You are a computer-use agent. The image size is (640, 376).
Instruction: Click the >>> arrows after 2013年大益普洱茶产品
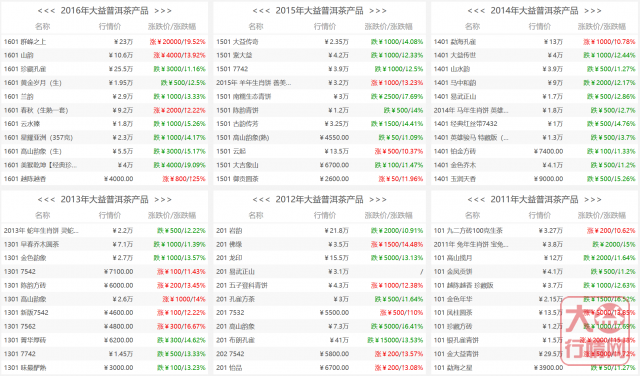(x=163, y=200)
